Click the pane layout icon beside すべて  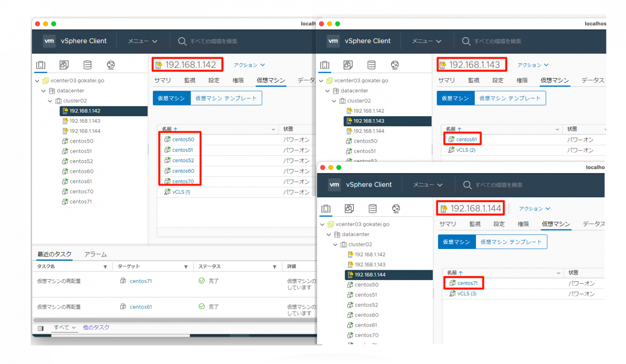click(x=41, y=327)
